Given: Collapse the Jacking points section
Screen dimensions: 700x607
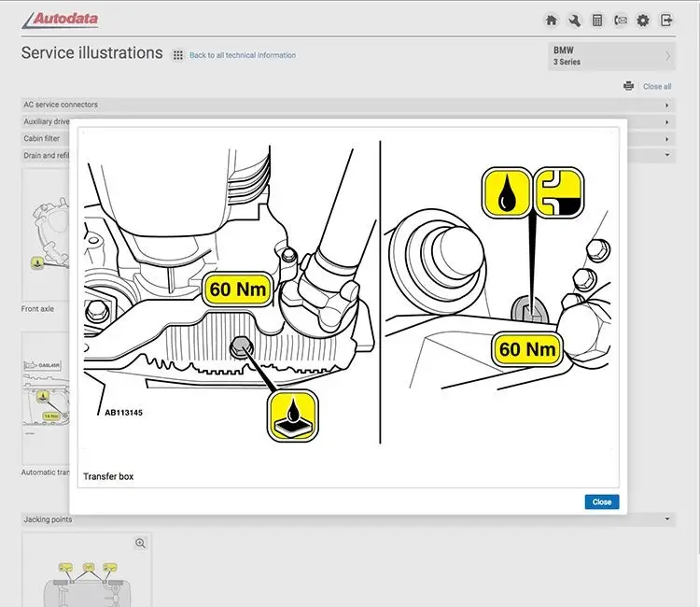Looking at the screenshot, I should [x=666, y=519].
